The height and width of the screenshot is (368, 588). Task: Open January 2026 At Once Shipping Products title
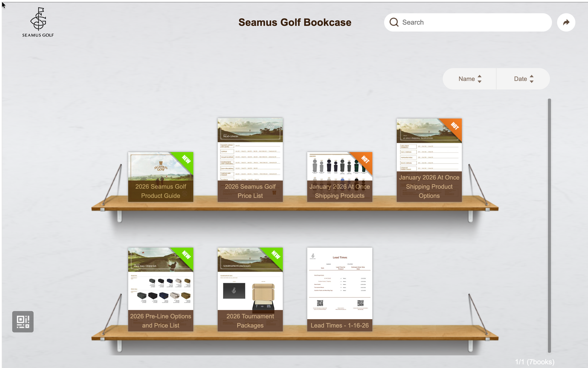click(340, 191)
